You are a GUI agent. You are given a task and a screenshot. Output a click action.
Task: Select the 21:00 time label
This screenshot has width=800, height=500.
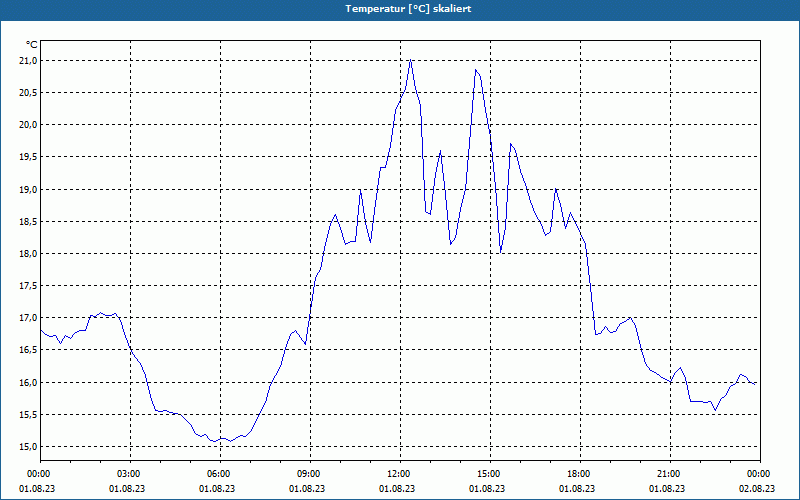point(667,474)
